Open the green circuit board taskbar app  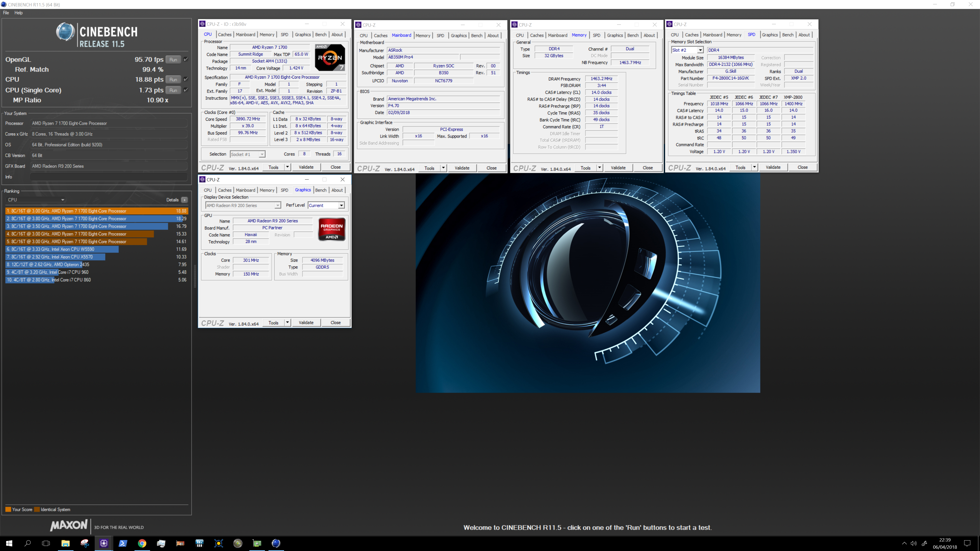[257, 543]
